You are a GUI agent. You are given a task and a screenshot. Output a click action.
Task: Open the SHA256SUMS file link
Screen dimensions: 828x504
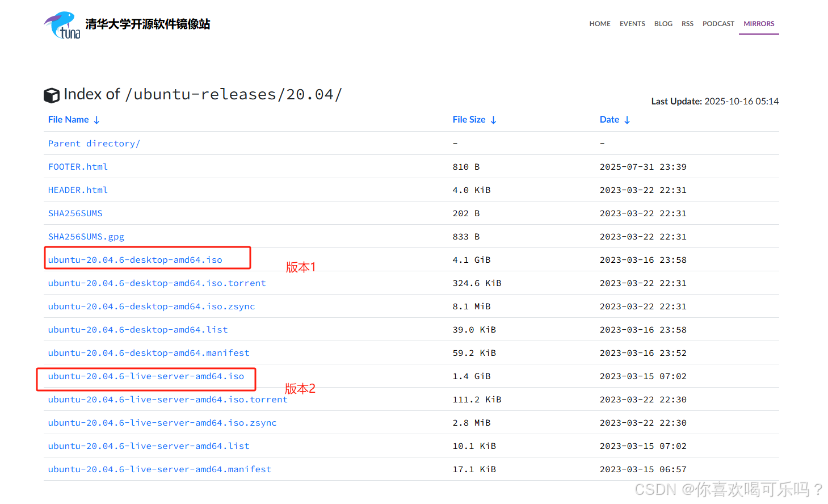(x=75, y=213)
